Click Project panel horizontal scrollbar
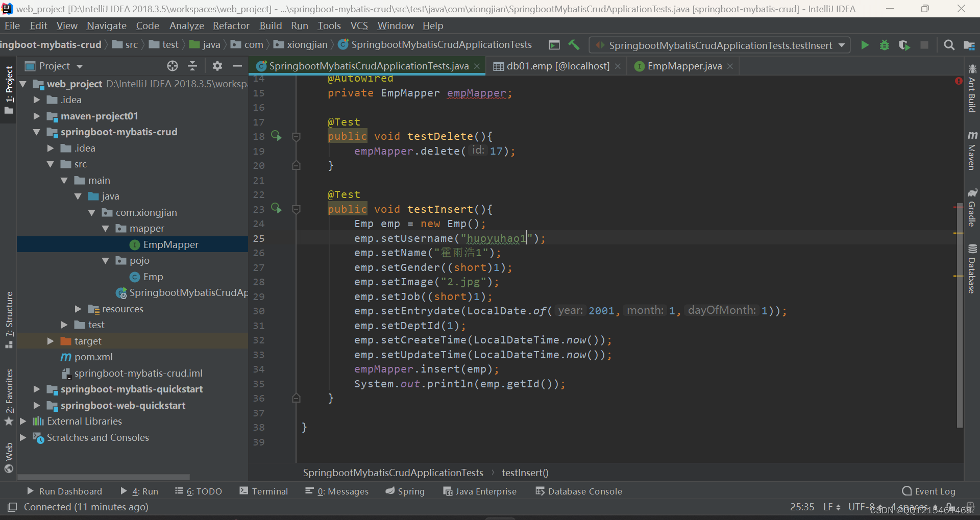 point(104,477)
